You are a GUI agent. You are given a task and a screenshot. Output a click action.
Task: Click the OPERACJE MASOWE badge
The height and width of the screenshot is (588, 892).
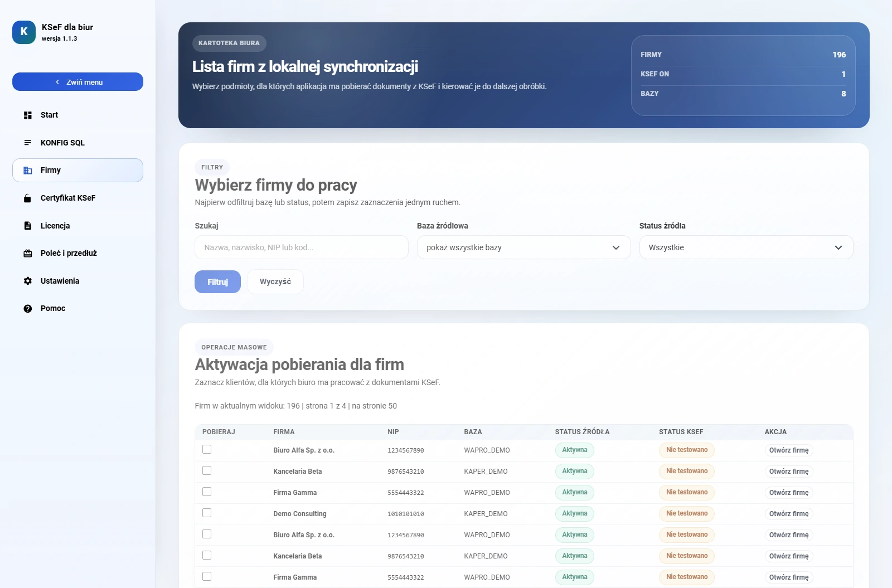234,347
